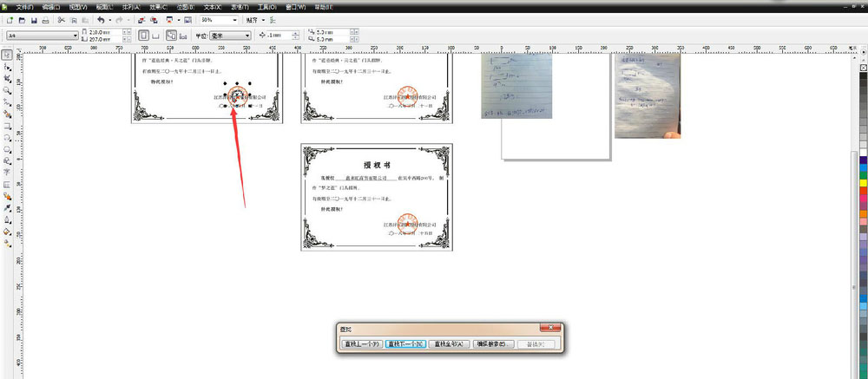Click the Open file icon
The image size is (868, 379).
click(x=23, y=20)
